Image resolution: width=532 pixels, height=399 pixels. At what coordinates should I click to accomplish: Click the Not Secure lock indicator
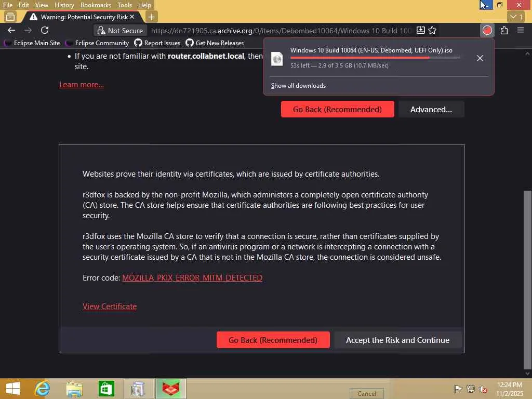point(120,31)
